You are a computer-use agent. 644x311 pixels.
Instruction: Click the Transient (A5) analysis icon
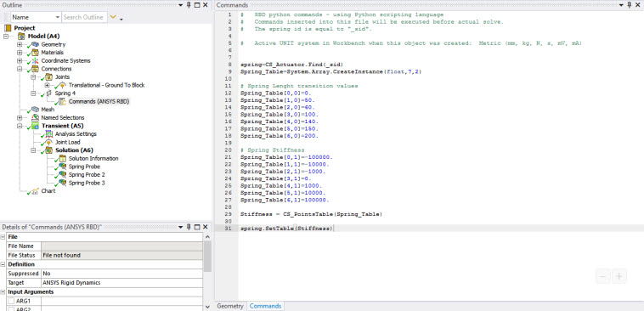point(36,126)
